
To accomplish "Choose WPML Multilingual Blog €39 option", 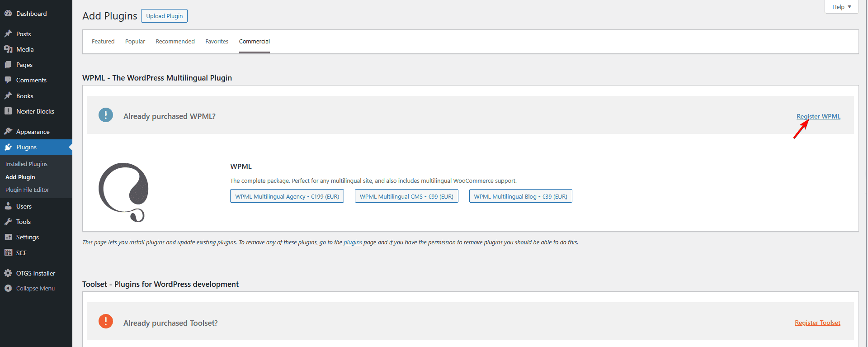I will click(521, 196).
